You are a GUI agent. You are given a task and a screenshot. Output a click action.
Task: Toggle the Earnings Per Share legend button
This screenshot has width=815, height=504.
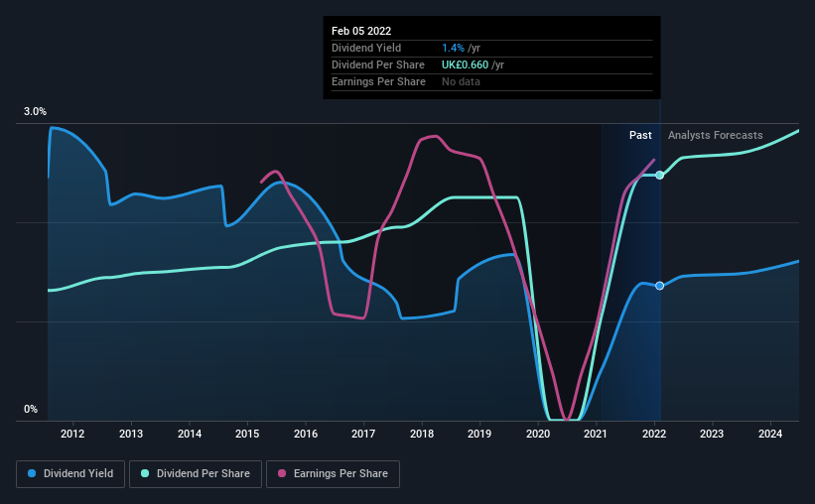[334, 474]
